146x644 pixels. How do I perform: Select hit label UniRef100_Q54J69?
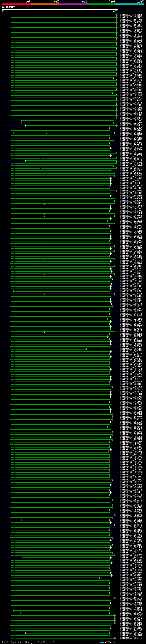[131, 173]
